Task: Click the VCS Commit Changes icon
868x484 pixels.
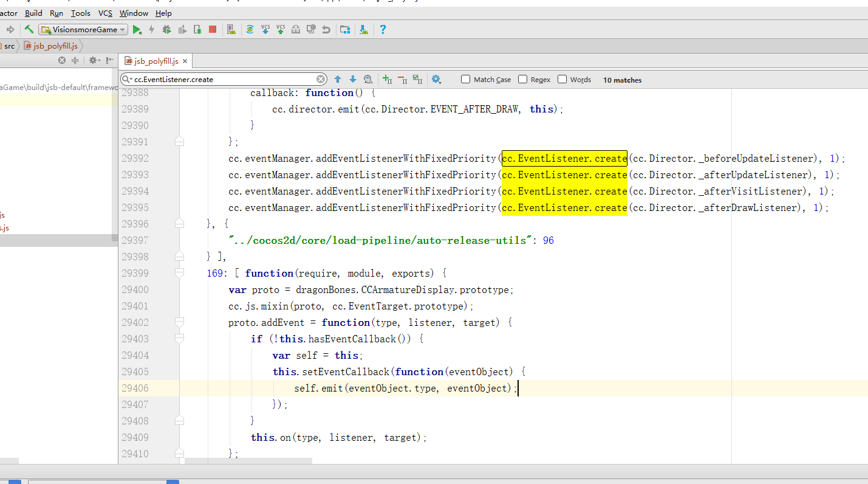Action: coord(280,29)
